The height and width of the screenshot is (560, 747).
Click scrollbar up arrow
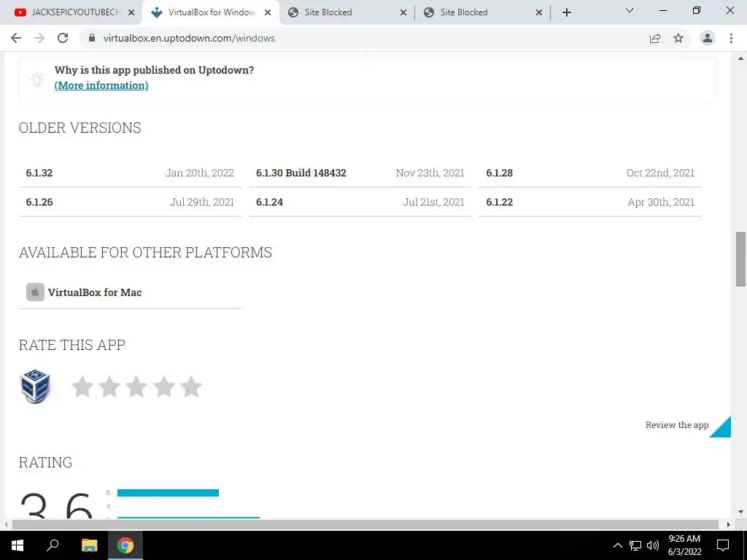[x=740, y=58]
